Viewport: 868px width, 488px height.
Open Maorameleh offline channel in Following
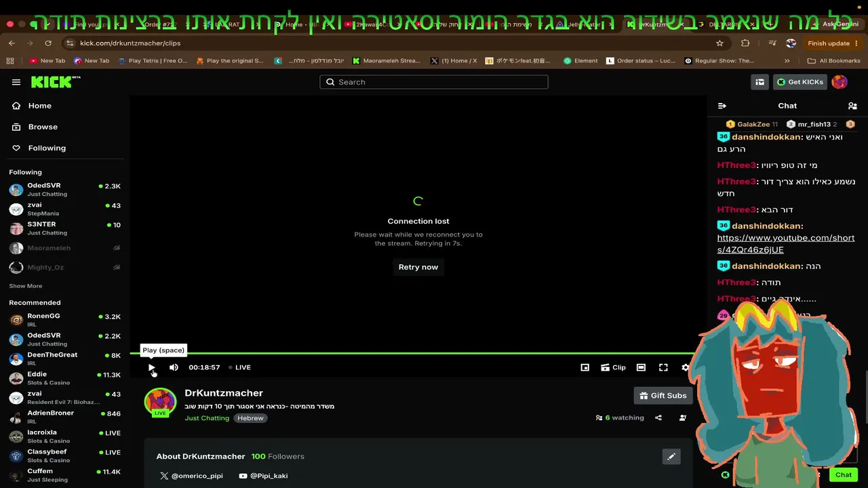tap(65, 248)
